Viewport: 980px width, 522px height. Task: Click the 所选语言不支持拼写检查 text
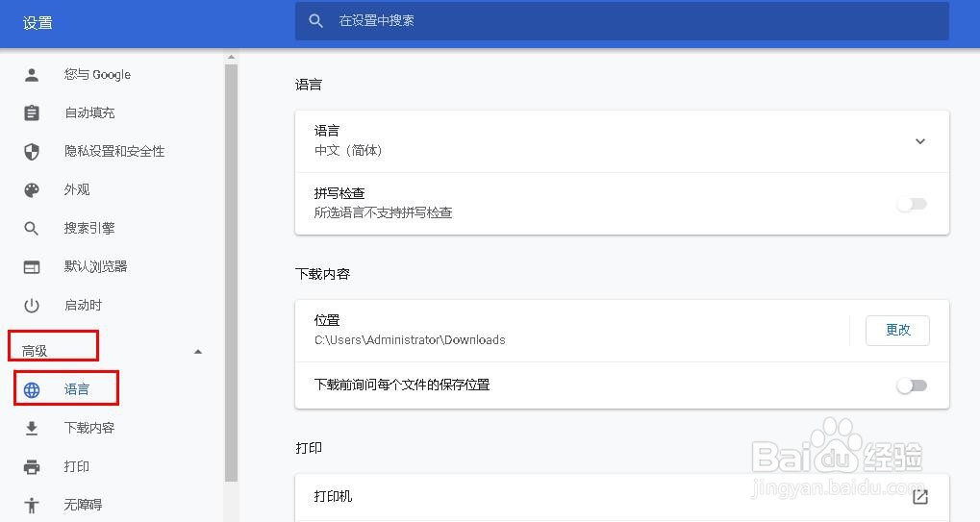click(x=383, y=212)
